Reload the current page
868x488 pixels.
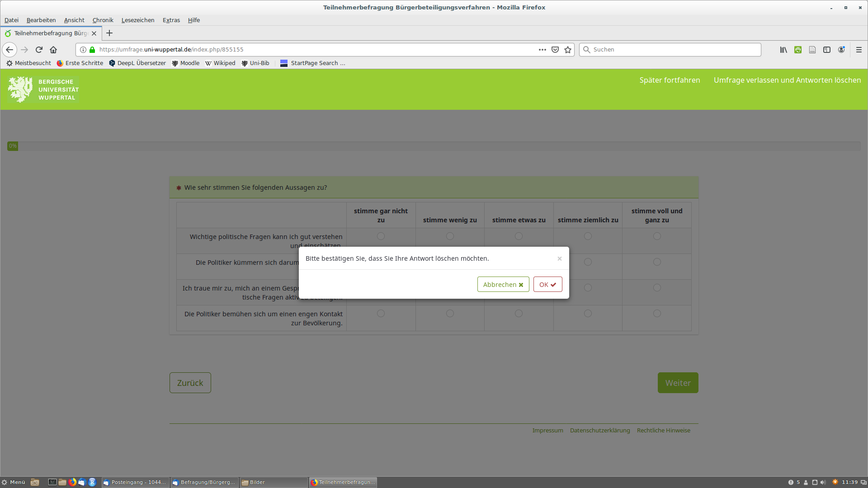coord(39,50)
